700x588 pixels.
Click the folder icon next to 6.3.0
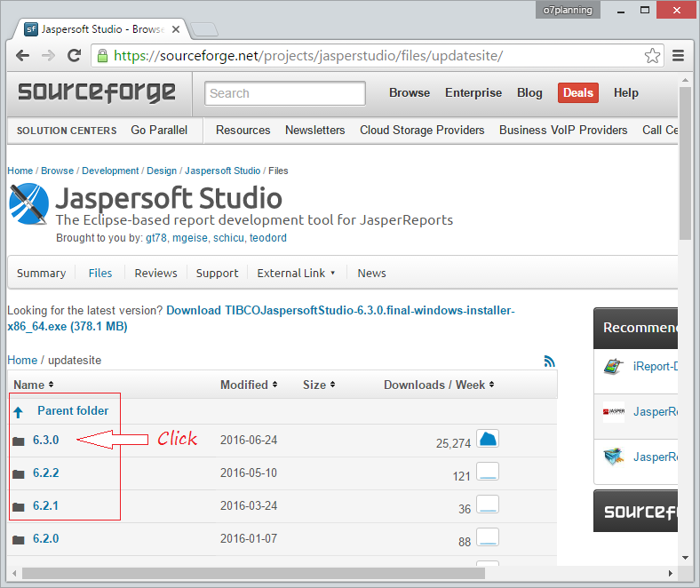[x=19, y=441]
